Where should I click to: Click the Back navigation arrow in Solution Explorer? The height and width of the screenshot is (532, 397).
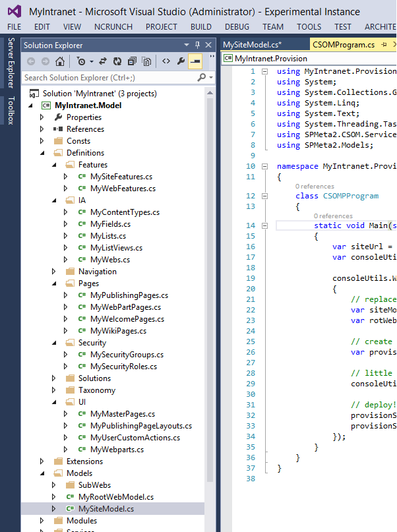31,61
